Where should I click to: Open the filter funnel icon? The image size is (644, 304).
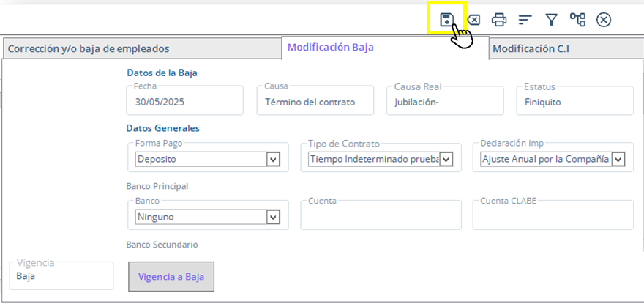pyautogui.click(x=551, y=20)
